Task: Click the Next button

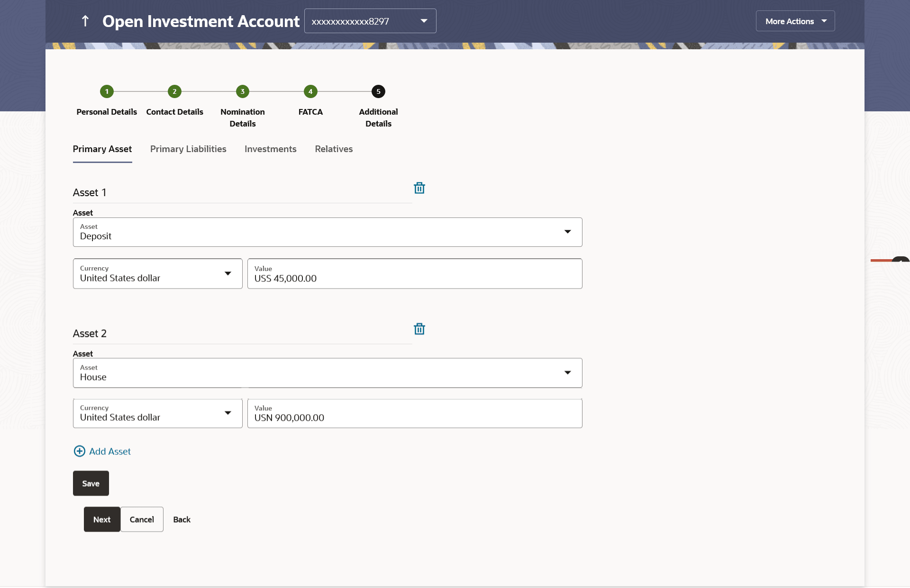Action: (x=102, y=519)
